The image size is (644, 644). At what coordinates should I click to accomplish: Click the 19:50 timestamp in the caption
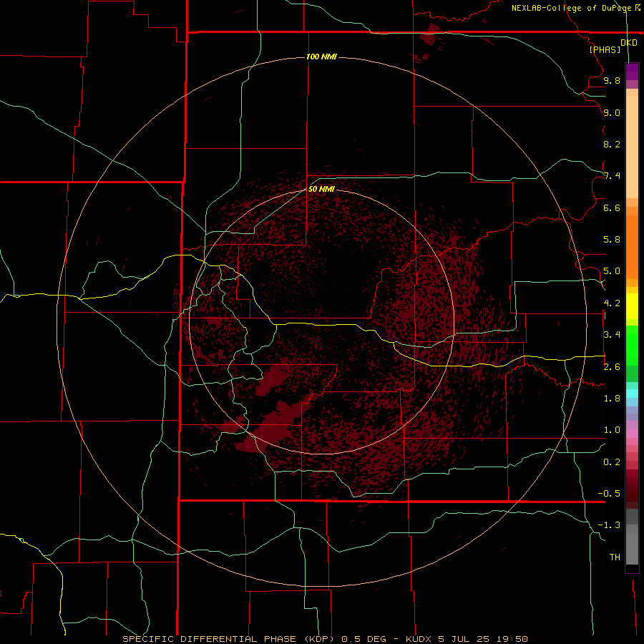pyautogui.click(x=512, y=639)
